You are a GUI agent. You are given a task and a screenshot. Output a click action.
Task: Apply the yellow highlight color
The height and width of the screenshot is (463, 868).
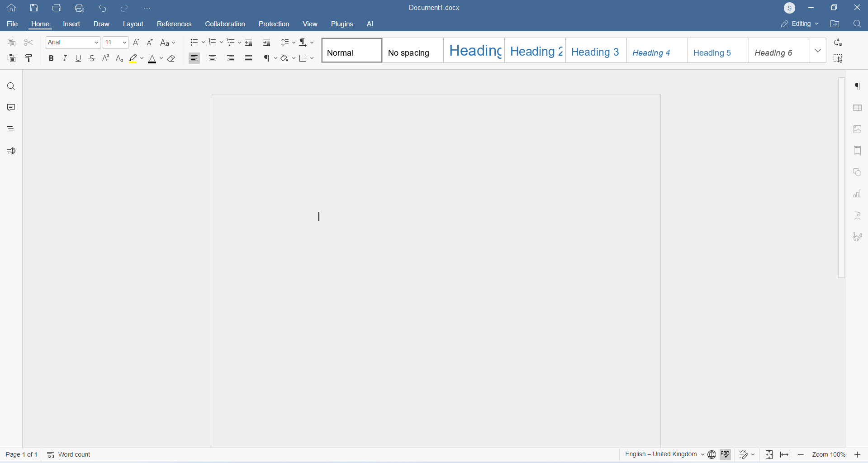(x=133, y=58)
